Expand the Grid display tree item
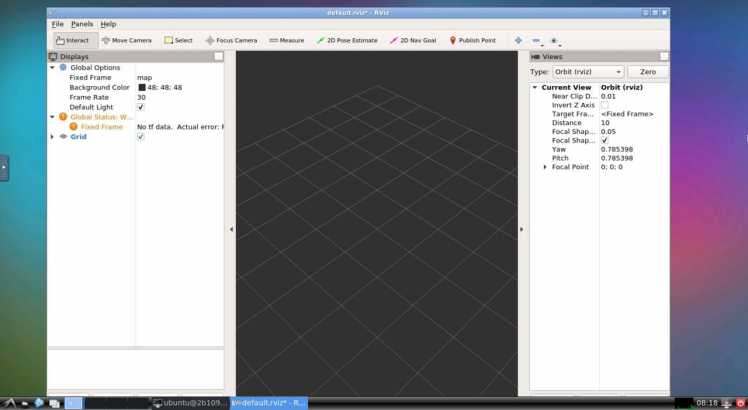The height and width of the screenshot is (410, 748). (52, 137)
